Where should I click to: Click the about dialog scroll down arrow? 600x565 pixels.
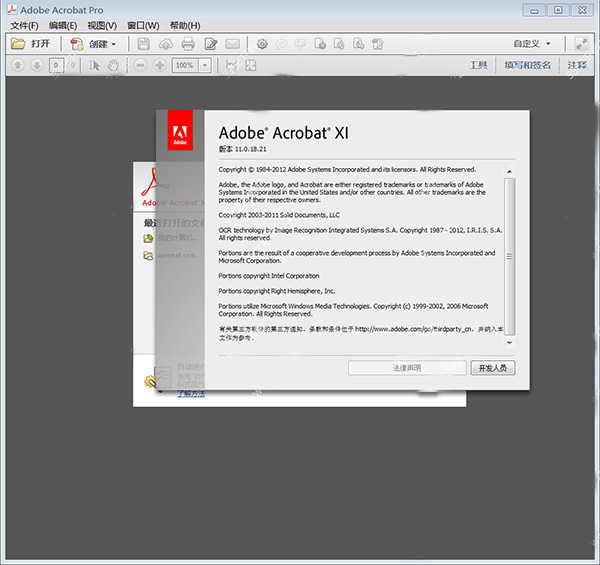[x=509, y=343]
